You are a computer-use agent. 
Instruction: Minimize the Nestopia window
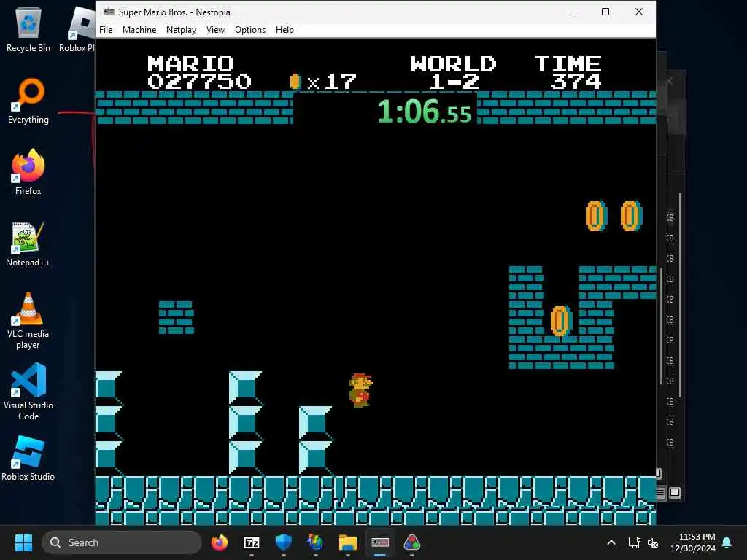click(x=573, y=12)
